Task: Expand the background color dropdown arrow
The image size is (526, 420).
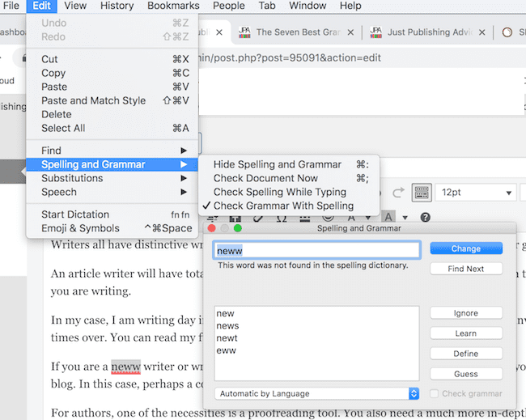Action: coord(405,218)
